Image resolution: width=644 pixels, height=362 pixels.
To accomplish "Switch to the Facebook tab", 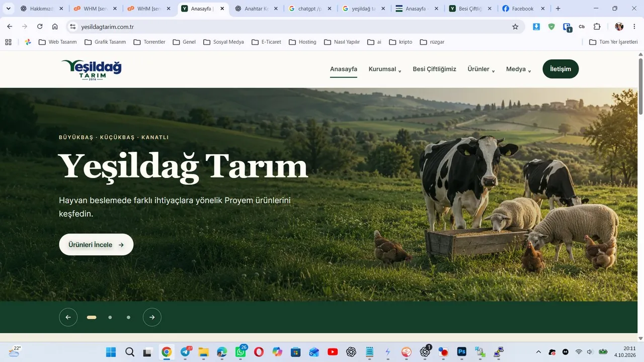I will click(523, 9).
